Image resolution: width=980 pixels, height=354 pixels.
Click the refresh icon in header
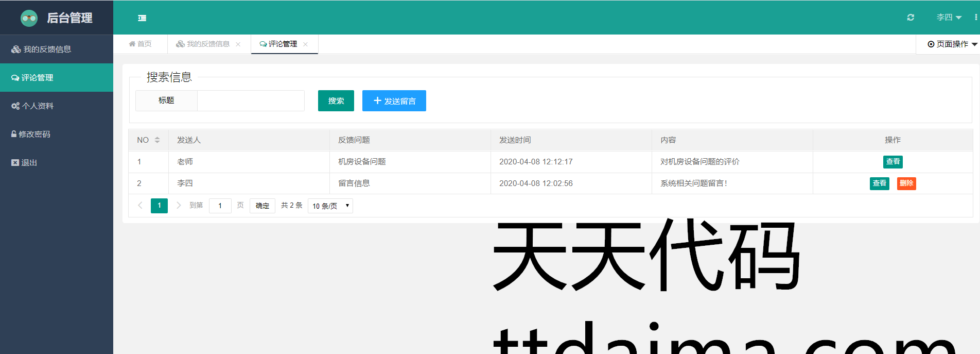(911, 18)
